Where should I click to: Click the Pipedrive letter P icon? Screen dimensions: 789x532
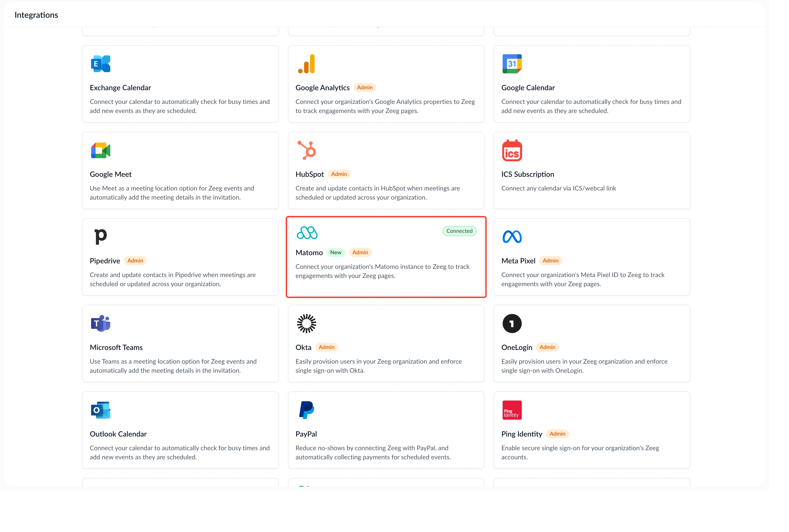[x=100, y=236]
